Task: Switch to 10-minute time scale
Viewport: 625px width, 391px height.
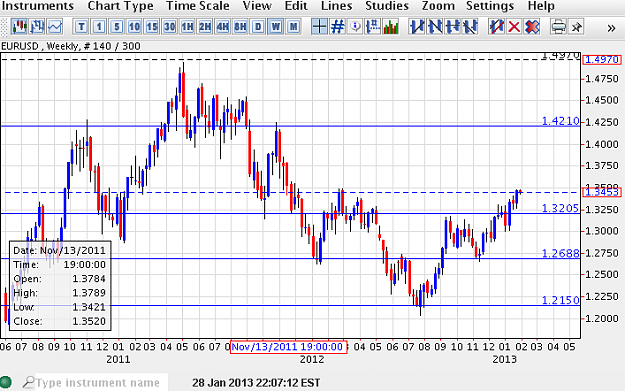Action: [x=134, y=27]
